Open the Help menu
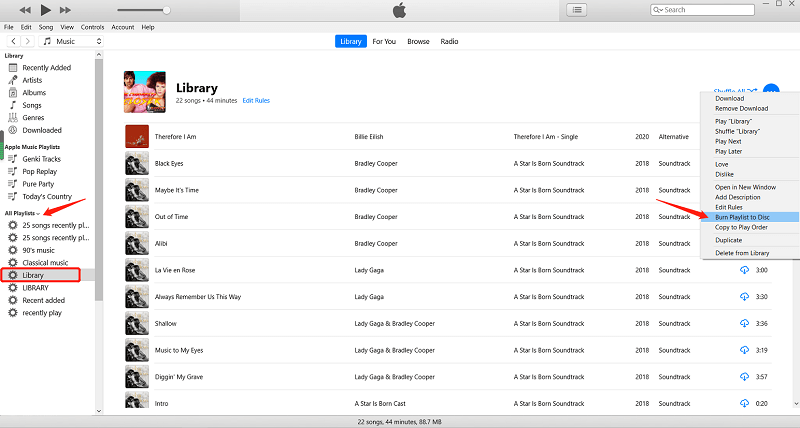Viewport: 800px width, 428px height. 148,27
